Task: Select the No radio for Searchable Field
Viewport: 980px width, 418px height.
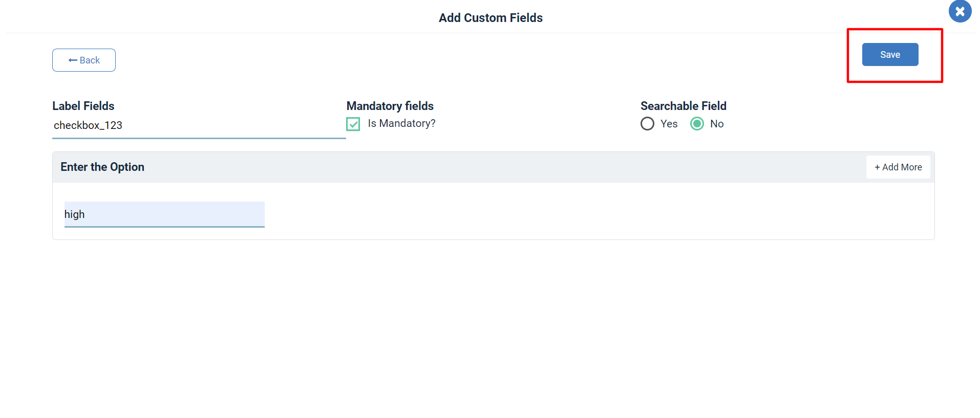Action: click(697, 124)
